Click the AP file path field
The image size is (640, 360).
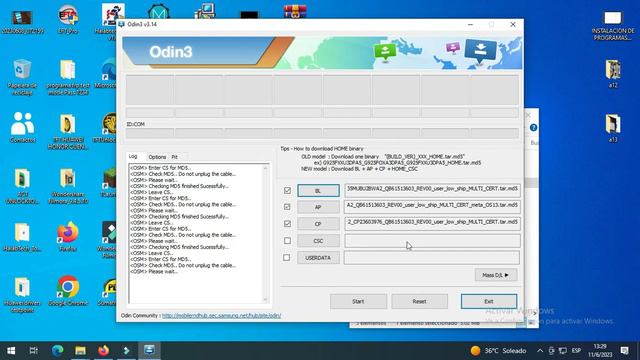(x=432, y=207)
